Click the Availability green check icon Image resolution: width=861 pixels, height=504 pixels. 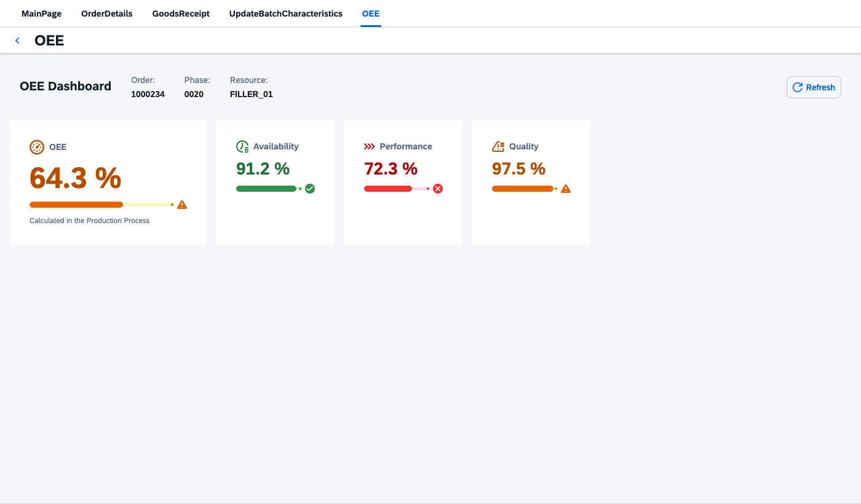tap(310, 189)
